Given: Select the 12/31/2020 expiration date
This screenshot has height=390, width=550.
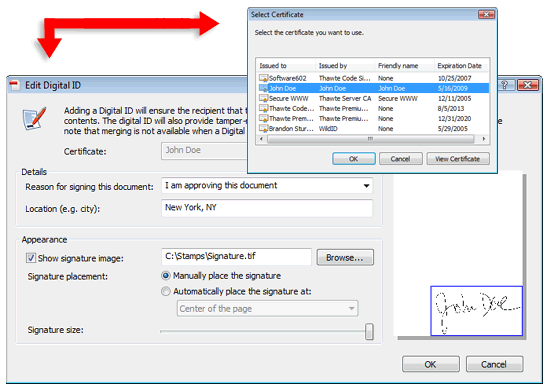Looking at the screenshot, I should coord(454,119).
